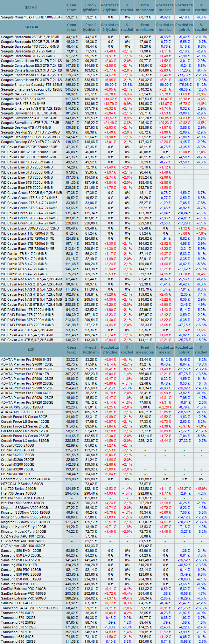Click the 275,28 € price of WD Purple 6TB
209x644 pixels.
point(72,274)
